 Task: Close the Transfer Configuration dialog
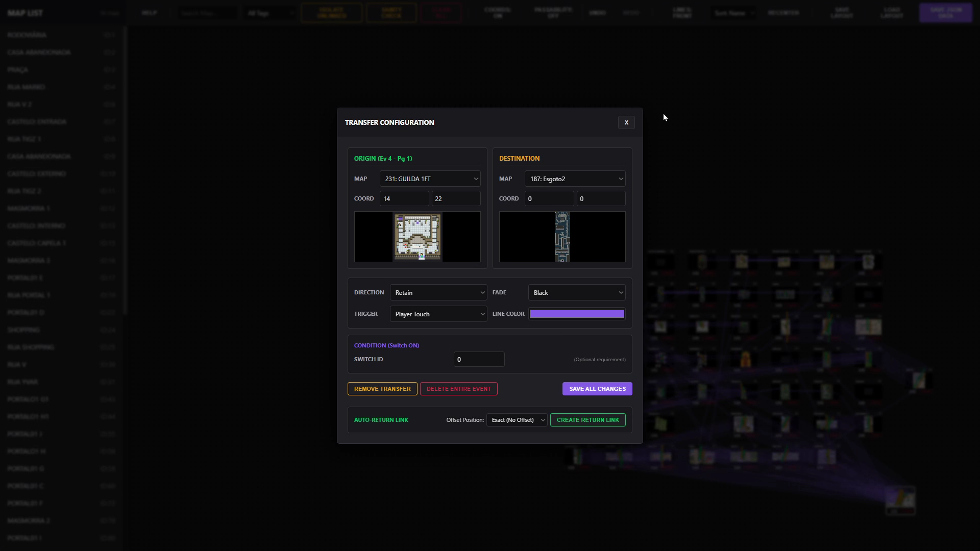(x=626, y=122)
